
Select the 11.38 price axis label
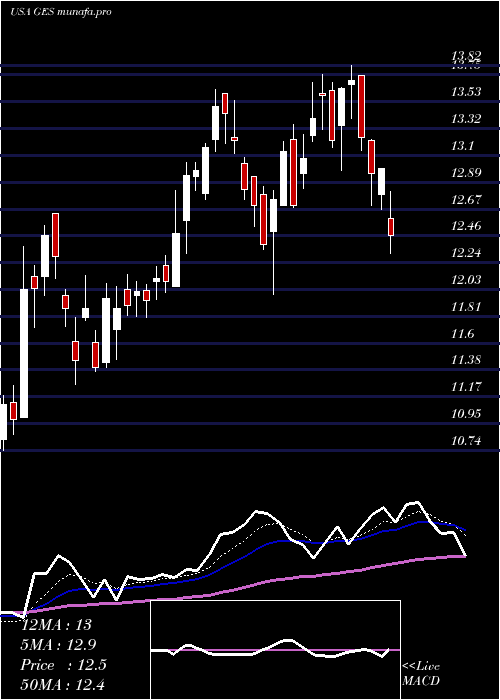pyautogui.click(x=466, y=360)
